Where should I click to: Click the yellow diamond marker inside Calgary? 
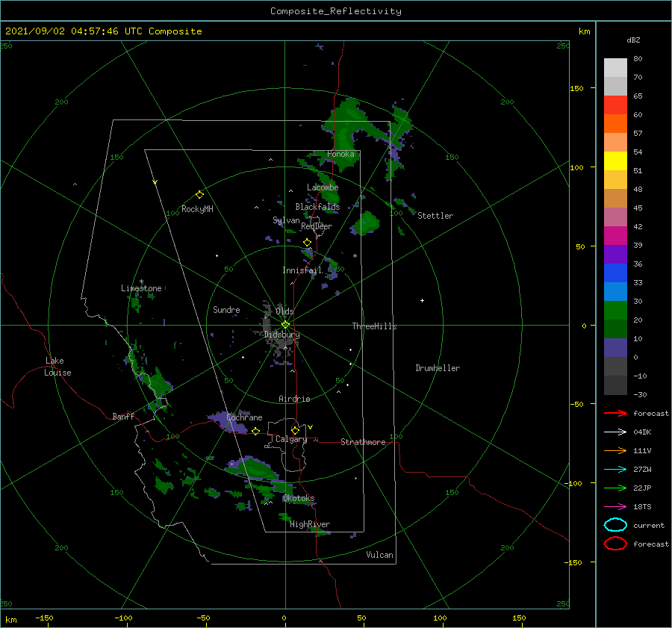295,430
